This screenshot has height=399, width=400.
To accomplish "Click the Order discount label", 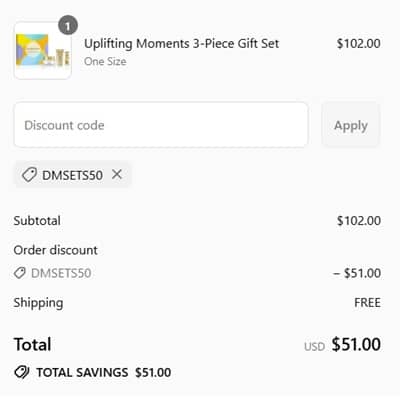I will [x=55, y=250].
